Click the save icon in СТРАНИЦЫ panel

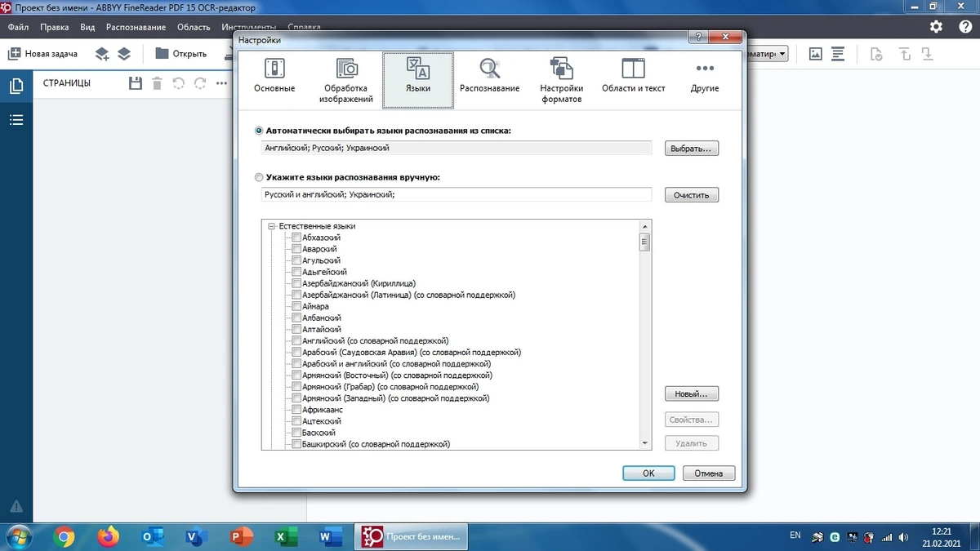(136, 83)
